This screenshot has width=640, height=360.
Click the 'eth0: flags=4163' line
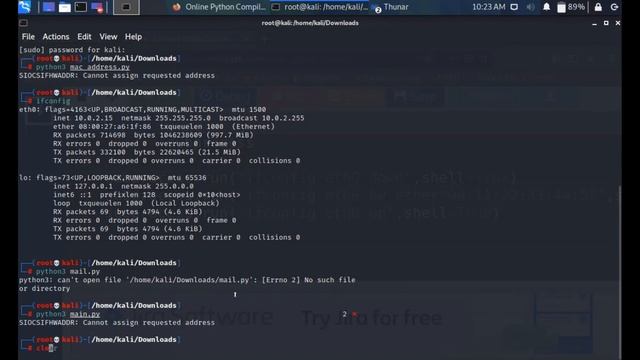[142, 109]
